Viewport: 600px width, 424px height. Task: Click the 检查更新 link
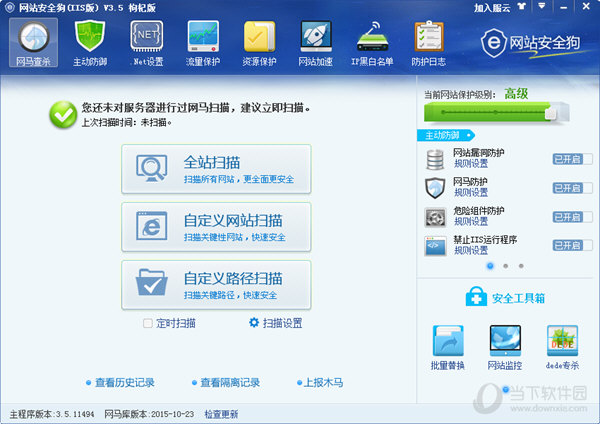point(221,414)
